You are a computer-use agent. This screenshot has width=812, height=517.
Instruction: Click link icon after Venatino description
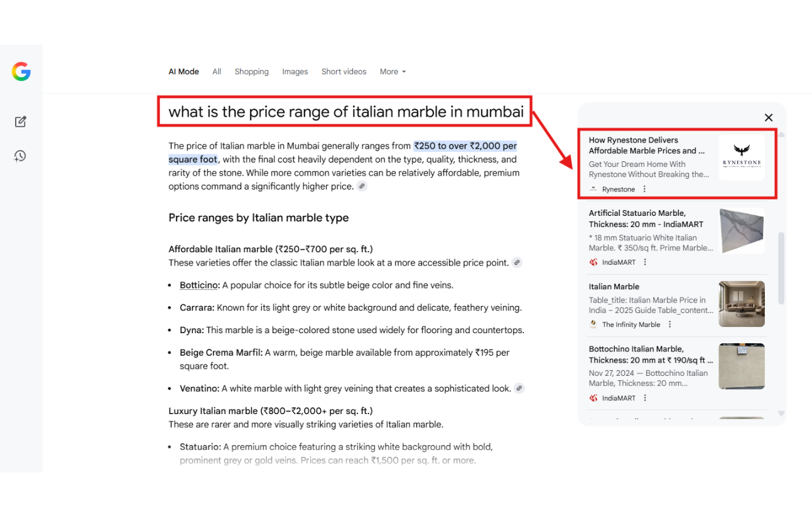point(519,388)
